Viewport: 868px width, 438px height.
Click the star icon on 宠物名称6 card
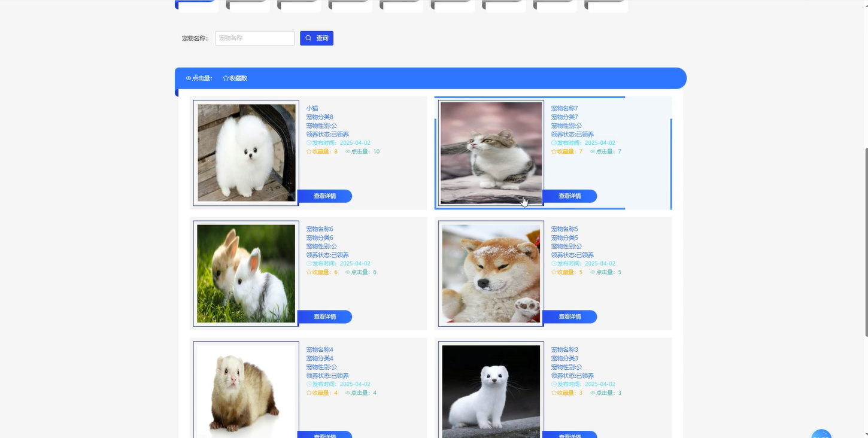click(309, 272)
